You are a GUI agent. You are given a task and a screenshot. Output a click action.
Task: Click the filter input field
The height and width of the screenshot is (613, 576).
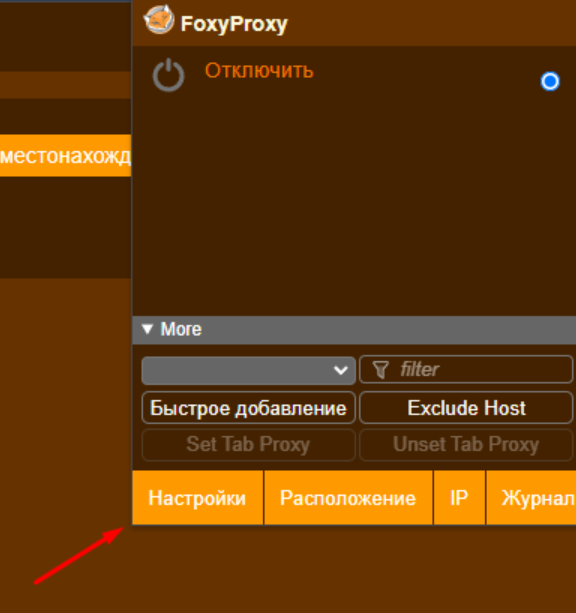coord(466,369)
